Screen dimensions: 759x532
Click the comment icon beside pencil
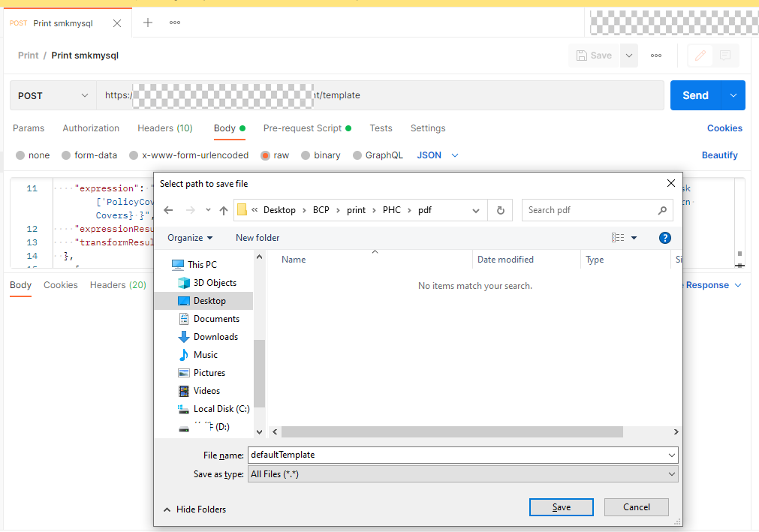(725, 56)
